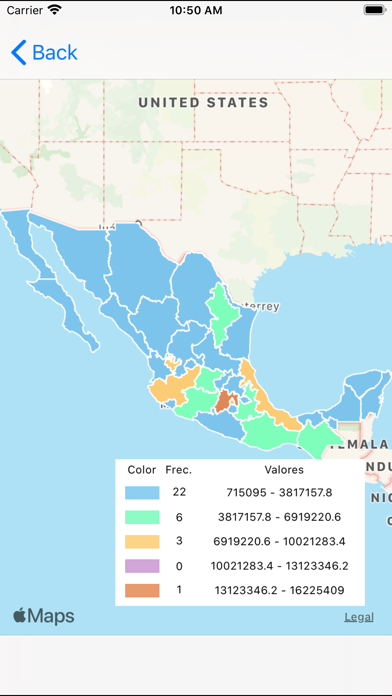Click the frequency value 6 in legend
This screenshot has height=696, width=392.
(179, 517)
